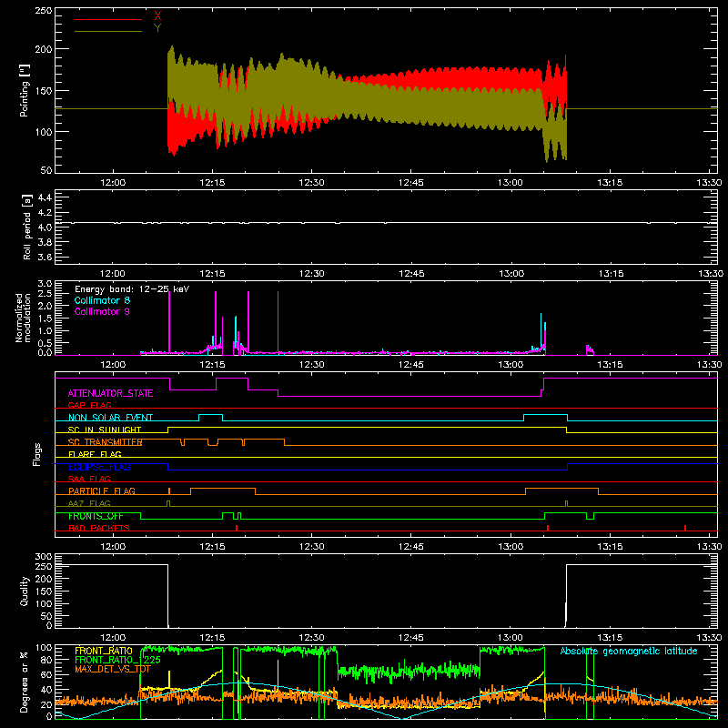Screen dimensions: 728x728
Task: Click the SC_IN_SUNLIGHT flag label
Action: coord(105,430)
